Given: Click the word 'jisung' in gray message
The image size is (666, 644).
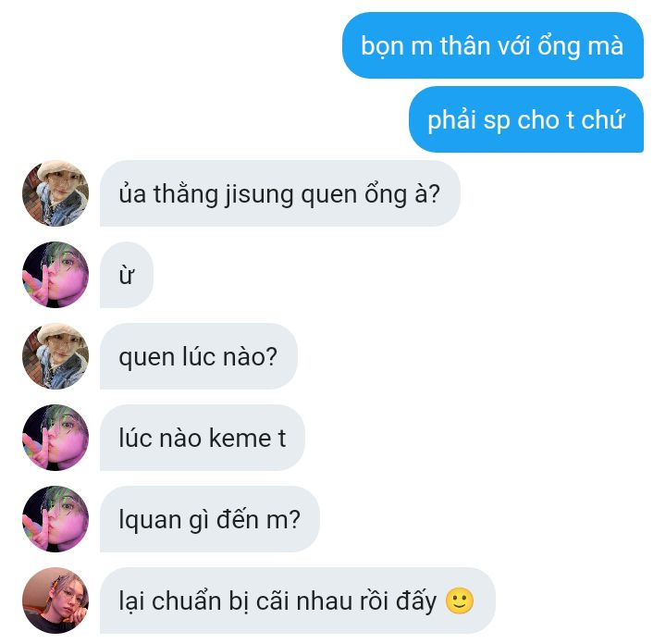Looking at the screenshot, I should (x=259, y=195).
